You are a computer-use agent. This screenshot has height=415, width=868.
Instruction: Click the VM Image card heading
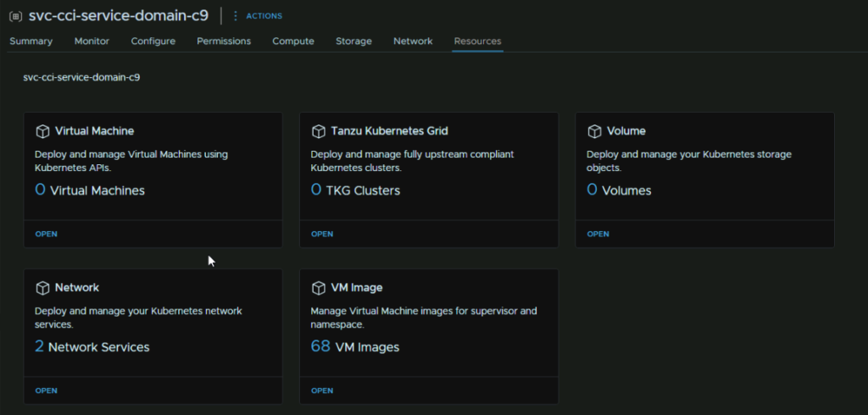pyautogui.click(x=357, y=288)
